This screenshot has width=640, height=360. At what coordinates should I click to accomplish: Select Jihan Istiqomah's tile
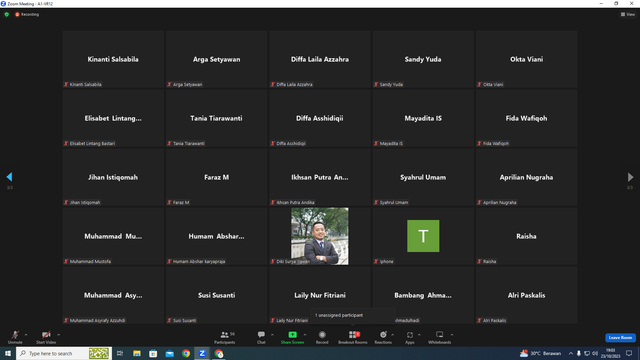point(113,177)
